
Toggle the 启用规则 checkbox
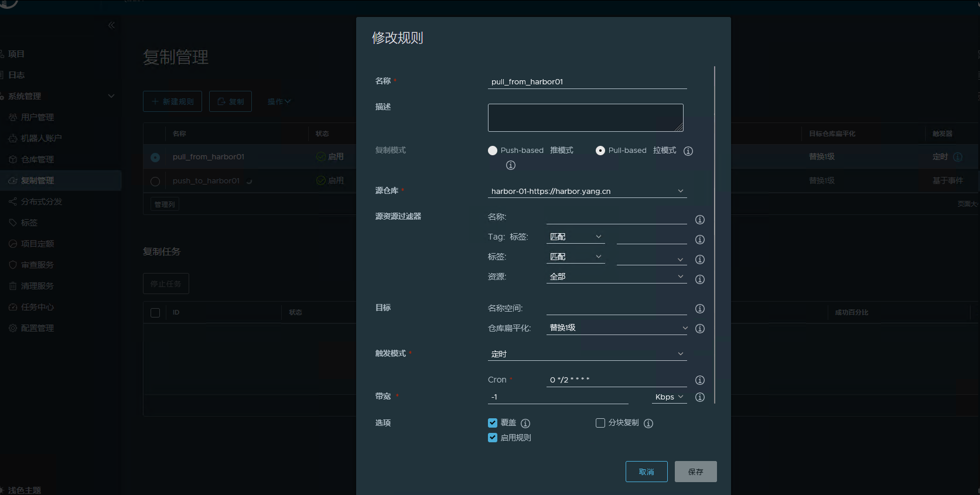point(493,438)
